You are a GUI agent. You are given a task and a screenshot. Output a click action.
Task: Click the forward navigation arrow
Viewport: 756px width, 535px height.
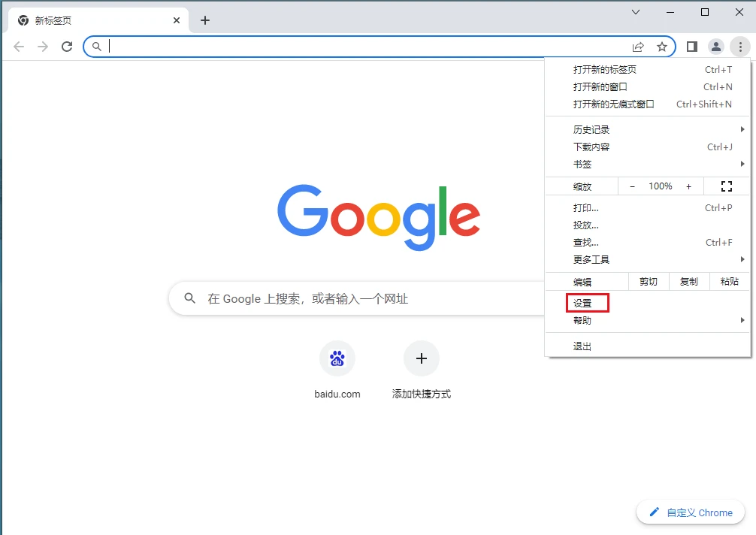point(43,47)
